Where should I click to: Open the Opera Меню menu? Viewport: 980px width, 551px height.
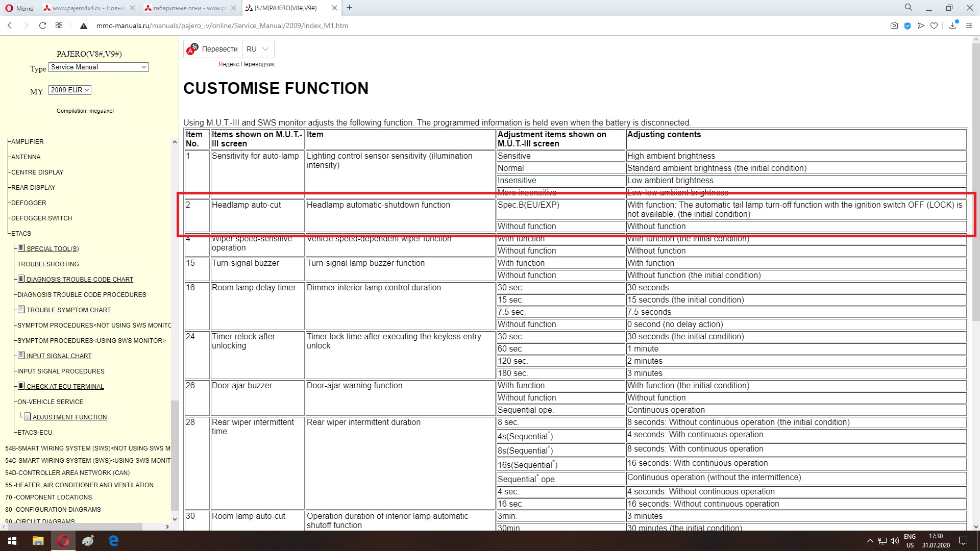click(19, 8)
